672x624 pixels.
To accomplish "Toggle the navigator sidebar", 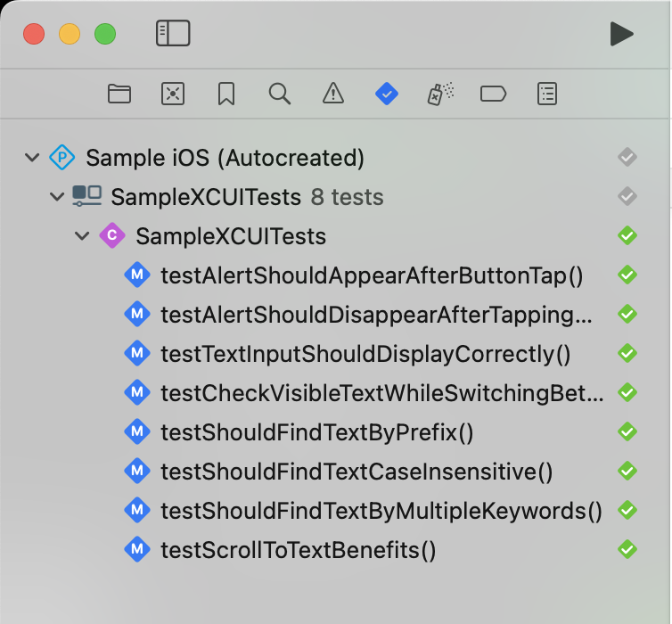I will click(x=173, y=34).
